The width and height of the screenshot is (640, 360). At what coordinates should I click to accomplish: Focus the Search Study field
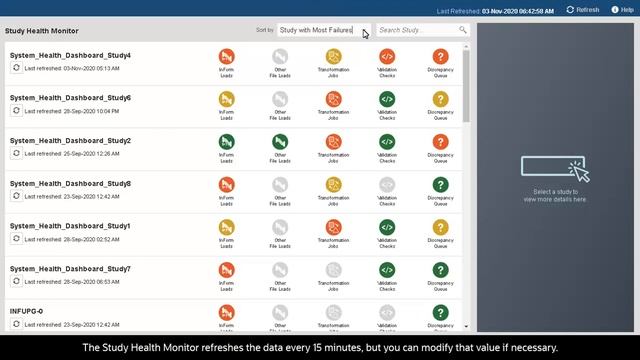423,30
